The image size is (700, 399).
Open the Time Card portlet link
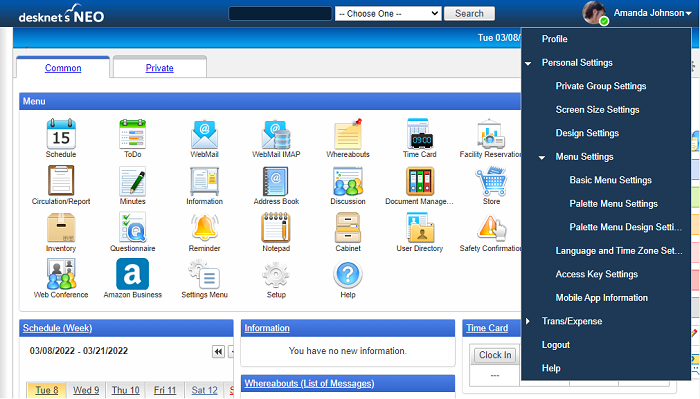point(487,328)
